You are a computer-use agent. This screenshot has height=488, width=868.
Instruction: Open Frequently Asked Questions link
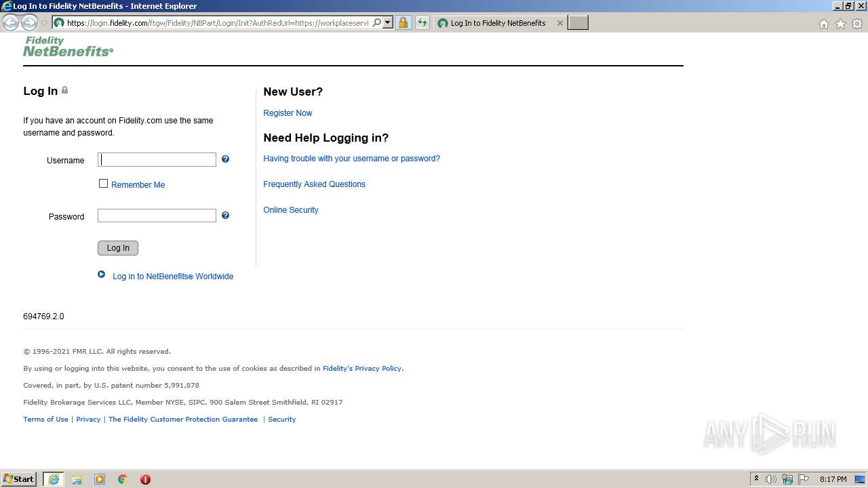(314, 184)
